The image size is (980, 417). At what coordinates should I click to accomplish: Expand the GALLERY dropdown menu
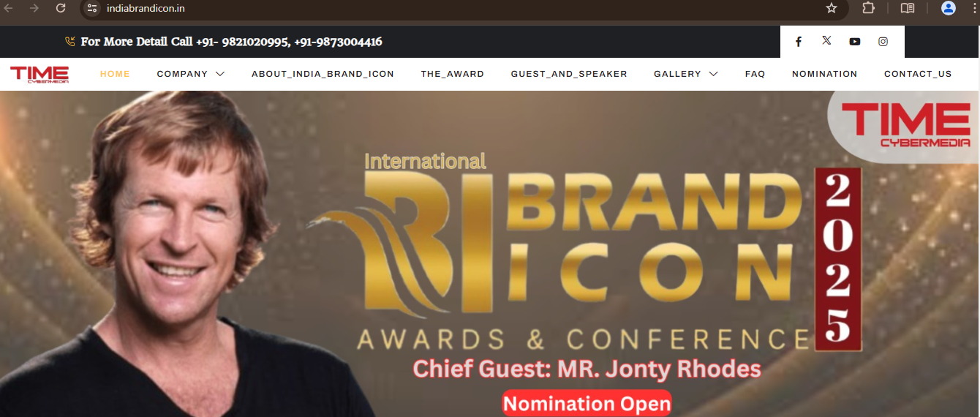(685, 74)
